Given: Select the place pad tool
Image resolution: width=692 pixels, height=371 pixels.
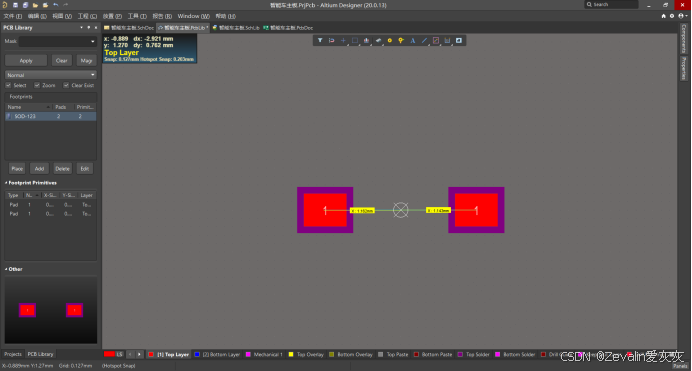Looking at the screenshot, I should pos(390,41).
